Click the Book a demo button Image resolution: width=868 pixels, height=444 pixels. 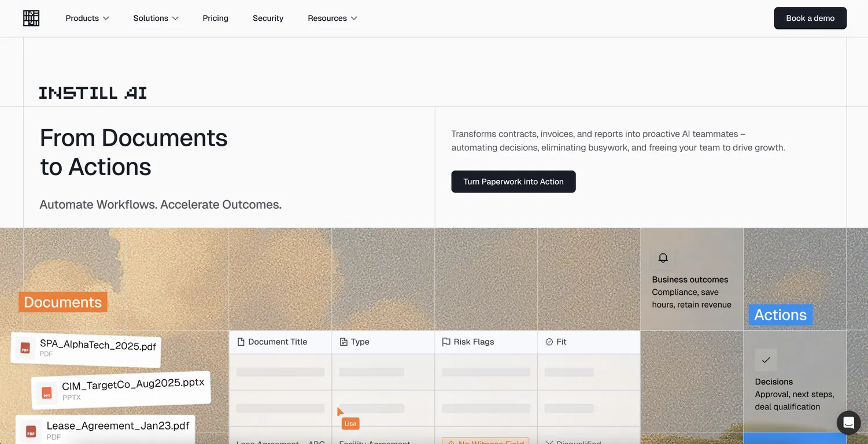pos(810,18)
